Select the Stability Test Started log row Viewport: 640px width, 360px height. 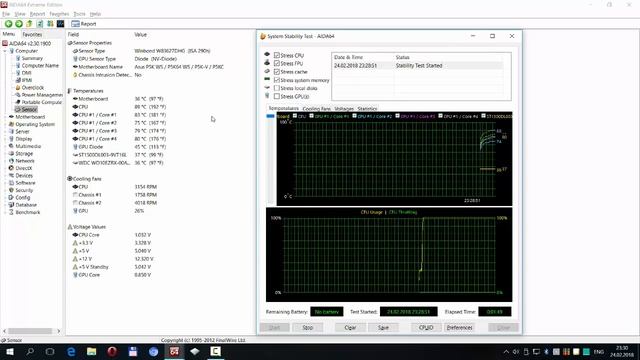pos(418,66)
